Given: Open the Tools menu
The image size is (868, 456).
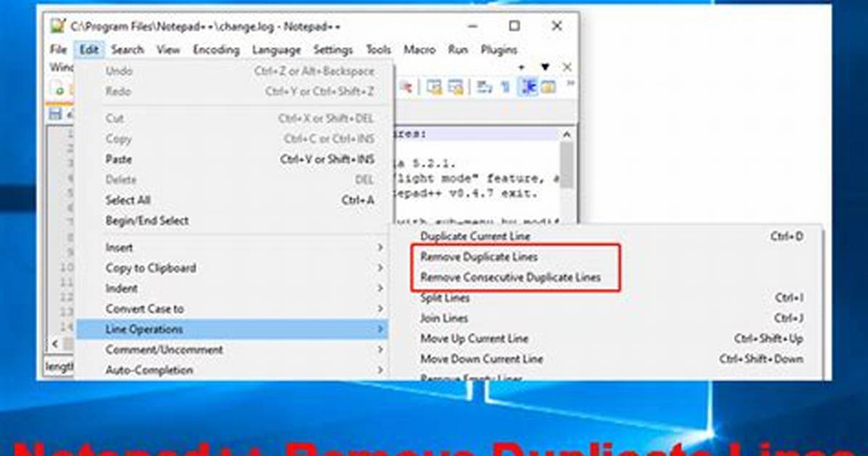Looking at the screenshot, I should [x=378, y=50].
